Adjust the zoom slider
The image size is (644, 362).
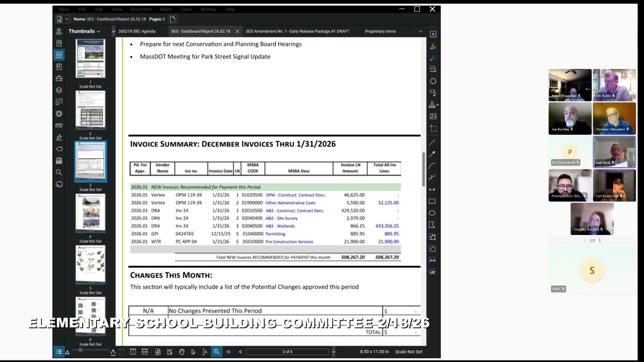tap(80, 350)
